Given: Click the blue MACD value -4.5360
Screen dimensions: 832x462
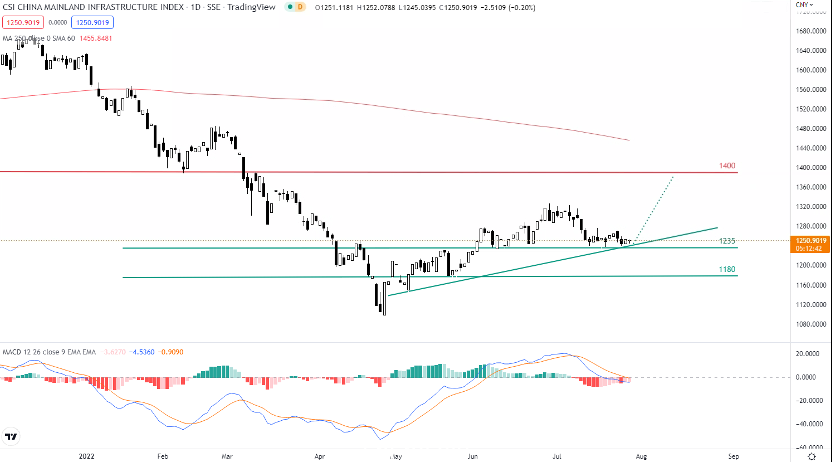Looking at the screenshot, I should coord(143,352).
